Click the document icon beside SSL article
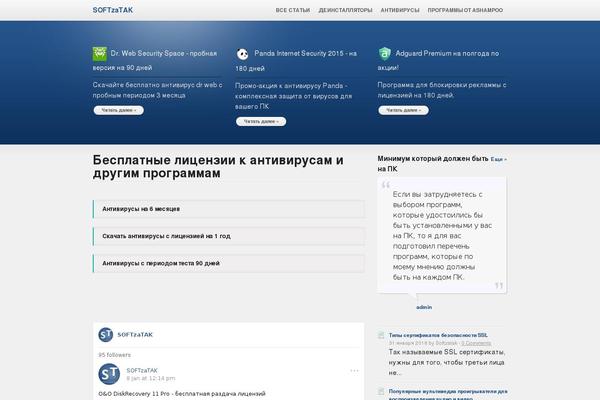600x400 pixels. click(381, 335)
